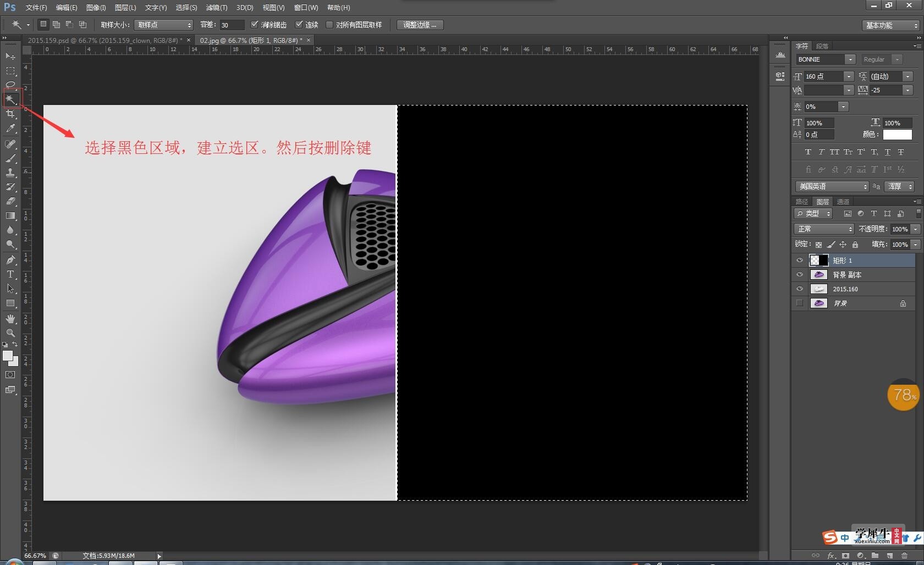The height and width of the screenshot is (565, 924).
Task: Select the Move tool
Action: 10,56
